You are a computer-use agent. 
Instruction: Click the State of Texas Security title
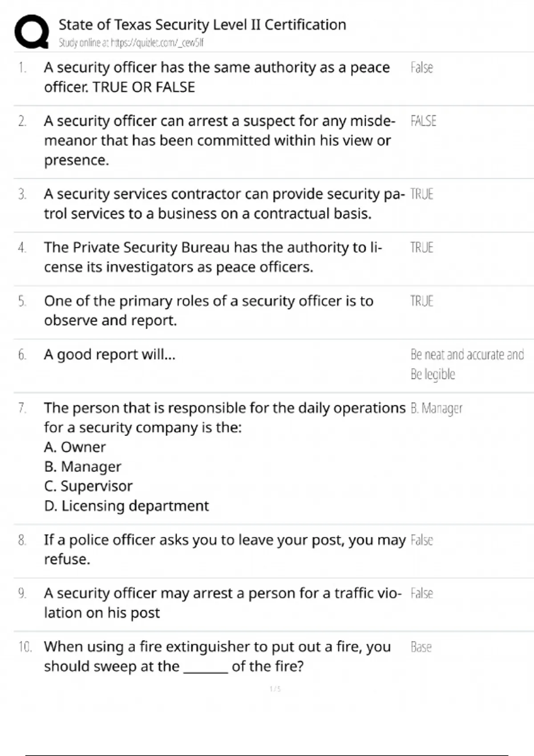click(x=202, y=24)
